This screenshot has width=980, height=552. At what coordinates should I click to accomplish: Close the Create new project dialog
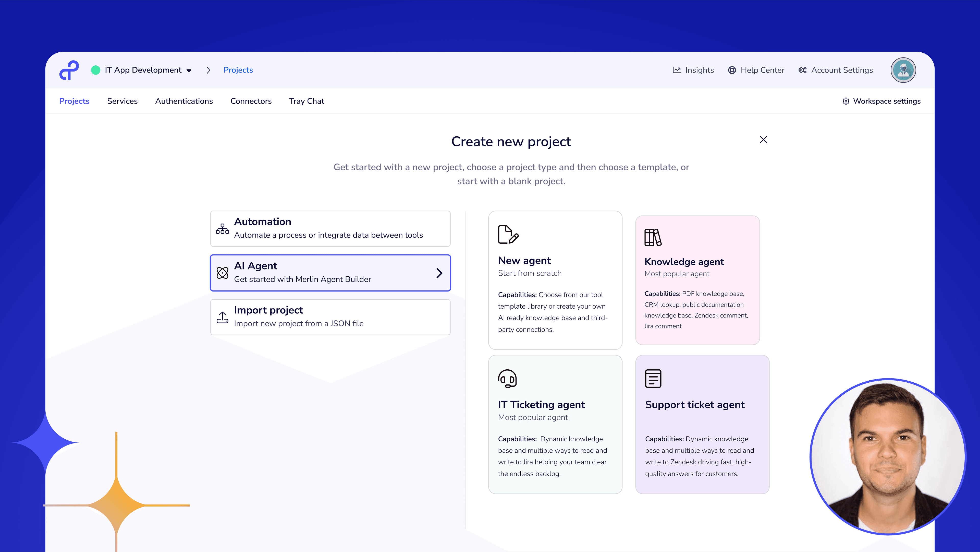[763, 140]
